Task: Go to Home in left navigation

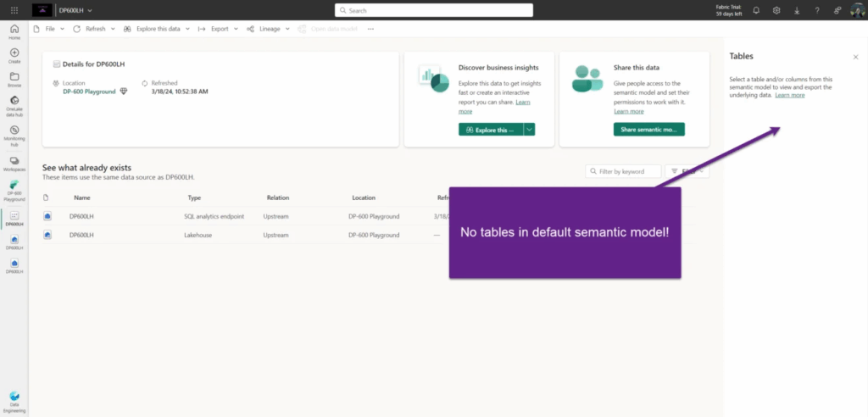Action: coord(14,32)
